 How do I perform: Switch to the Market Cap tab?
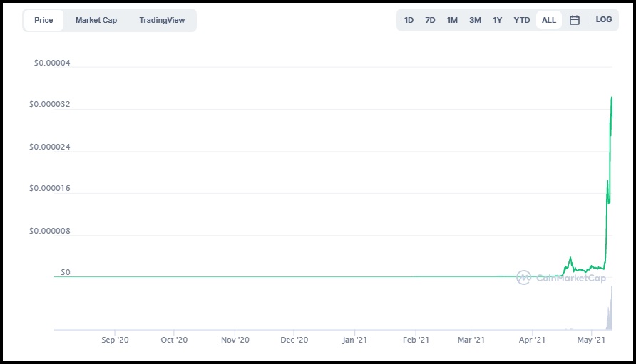coord(96,20)
